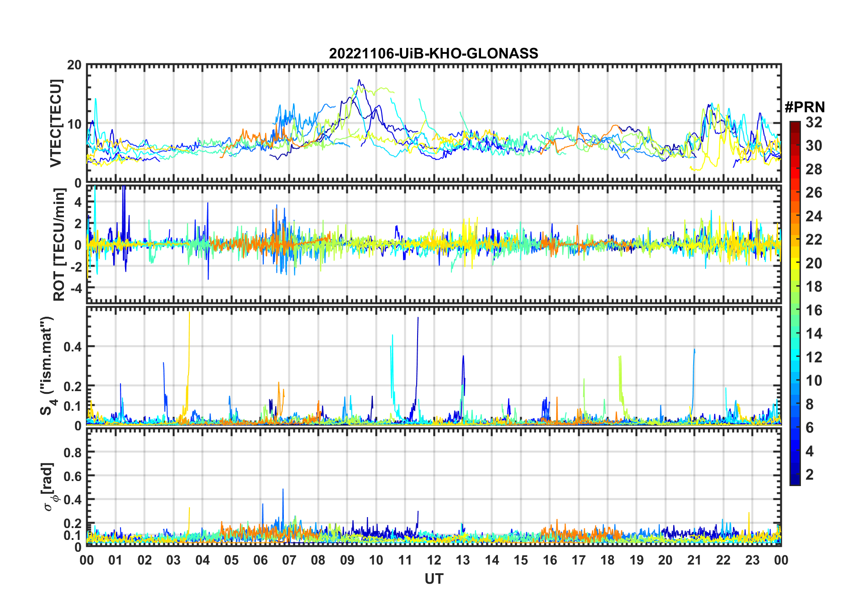Viewport: 868px width, 607px height.
Task: Click UT axis hour label "22"
Action: [x=723, y=560]
